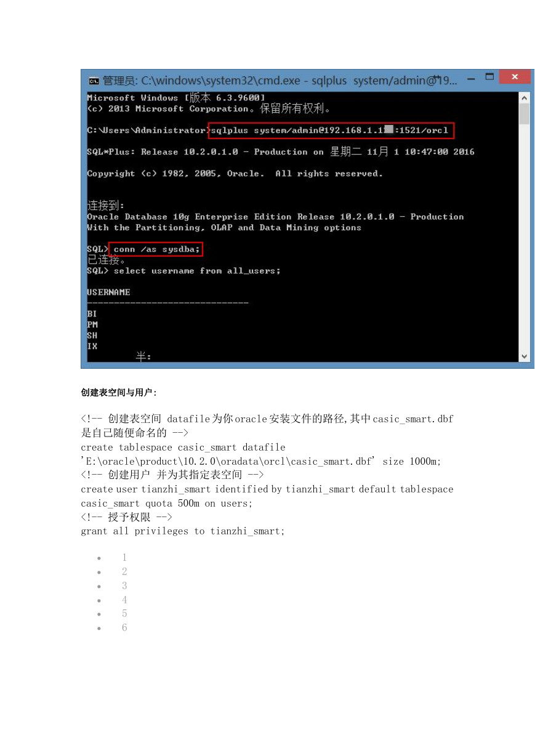Click the USERNAME column header in console

coord(108,292)
